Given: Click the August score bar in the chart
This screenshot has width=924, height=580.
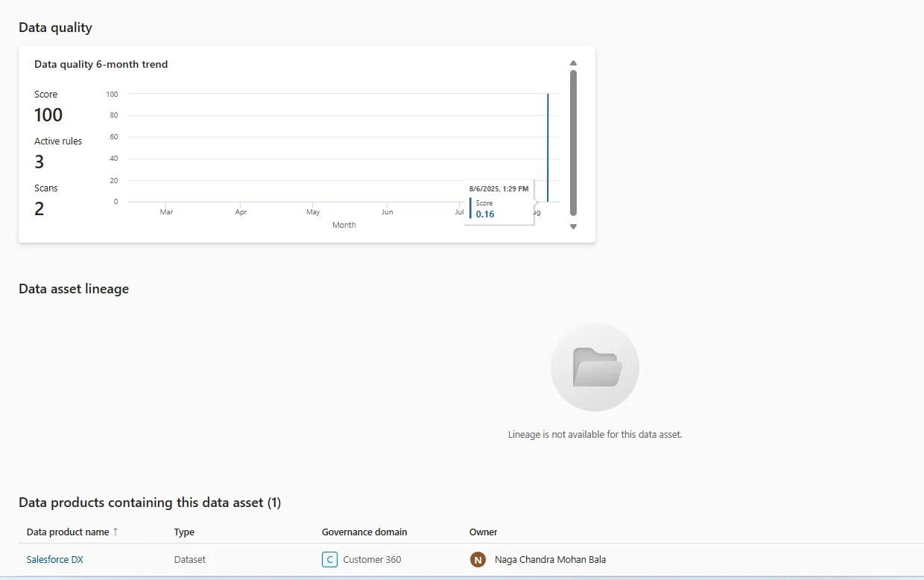Looking at the screenshot, I should click(548, 147).
